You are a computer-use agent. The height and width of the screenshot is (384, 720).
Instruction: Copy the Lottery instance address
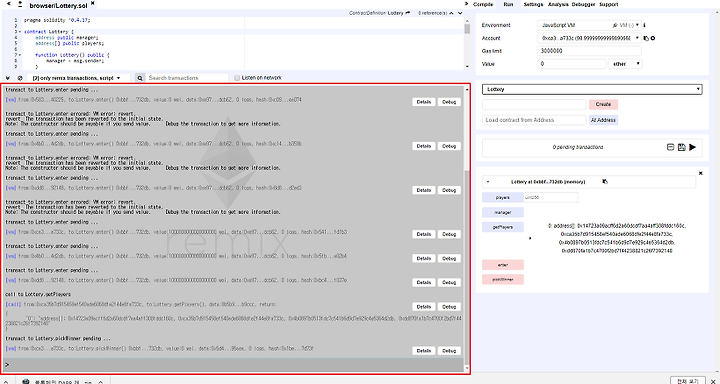(x=605, y=182)
